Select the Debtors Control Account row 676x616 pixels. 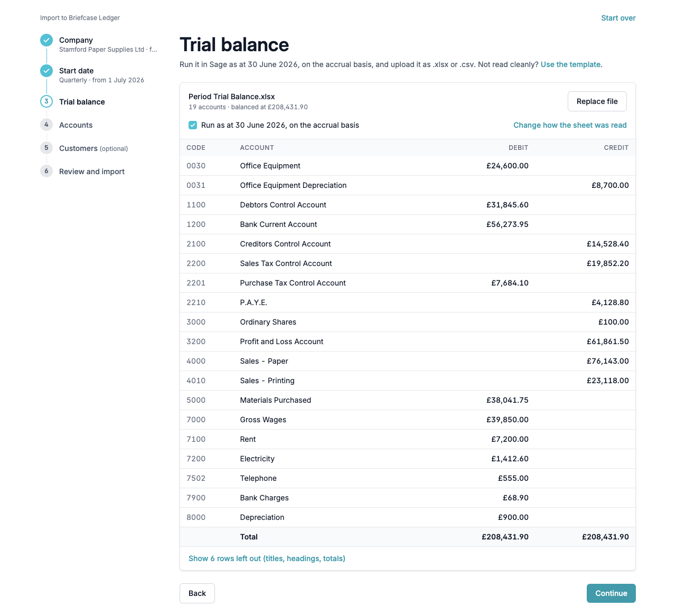(x=408, y=205)
